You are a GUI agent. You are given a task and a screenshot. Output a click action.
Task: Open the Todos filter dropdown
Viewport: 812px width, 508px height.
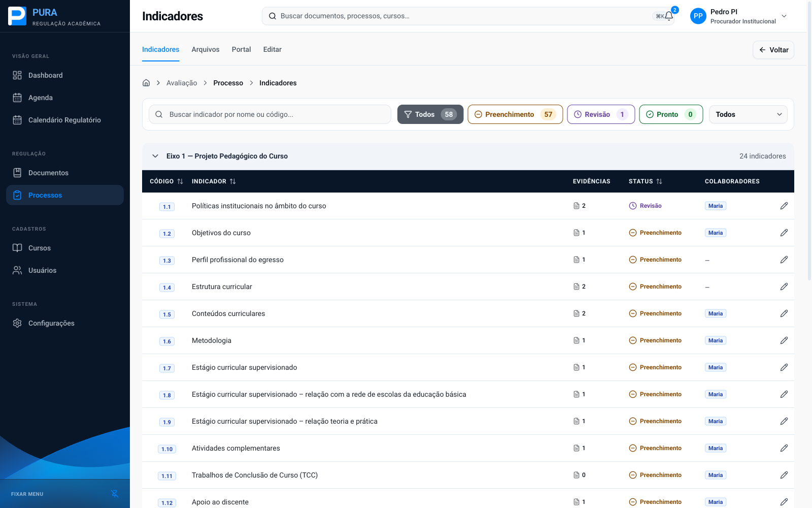point(748,114)
